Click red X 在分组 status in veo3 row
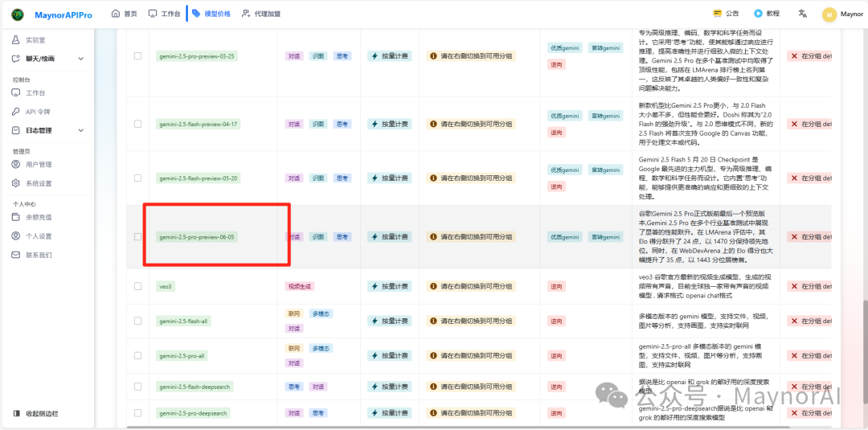This screenshot has height=430, width=868. point(809,286)
